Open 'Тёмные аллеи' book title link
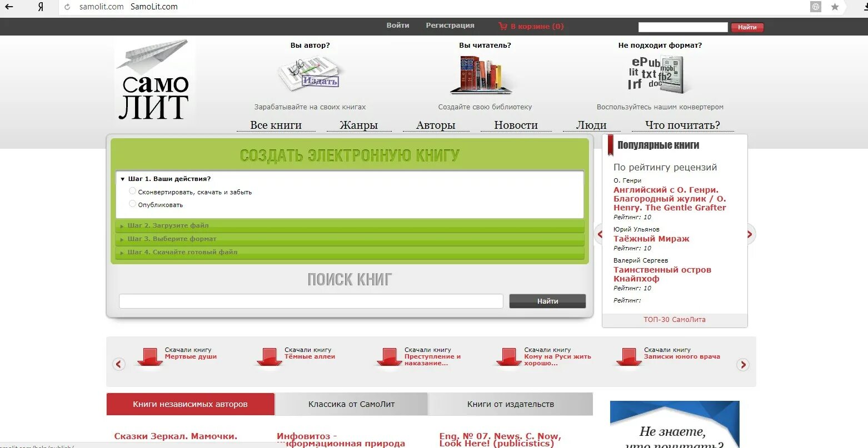Screen dimensions: 868x448 [310, 357]
